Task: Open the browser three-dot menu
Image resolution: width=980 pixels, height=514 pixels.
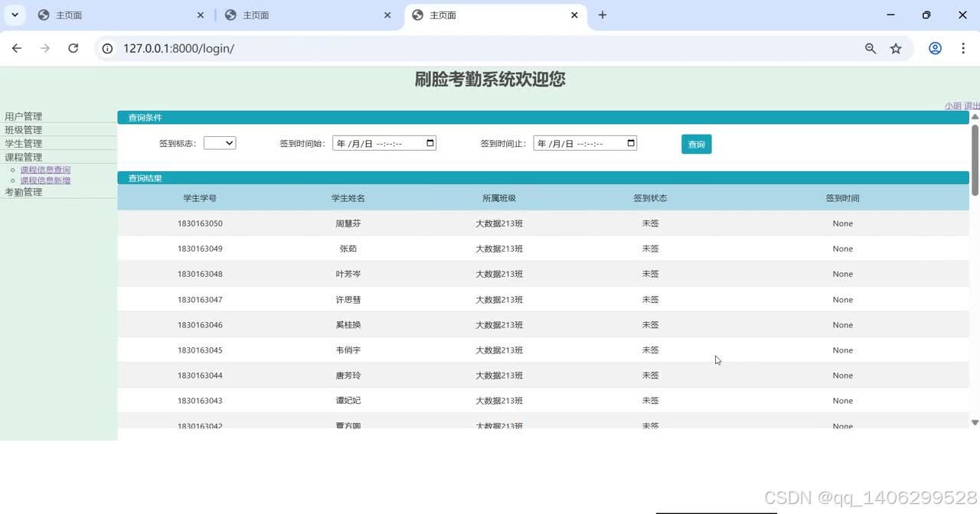Action: (963, 47)
